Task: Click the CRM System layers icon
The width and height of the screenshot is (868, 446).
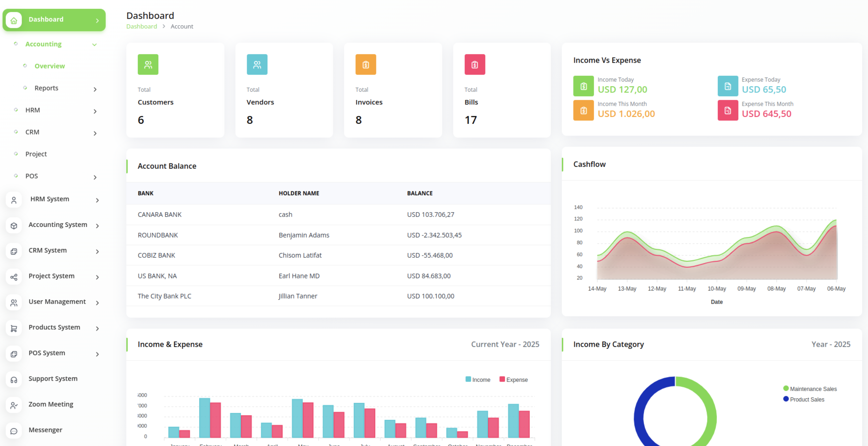Action: (14, 252)
